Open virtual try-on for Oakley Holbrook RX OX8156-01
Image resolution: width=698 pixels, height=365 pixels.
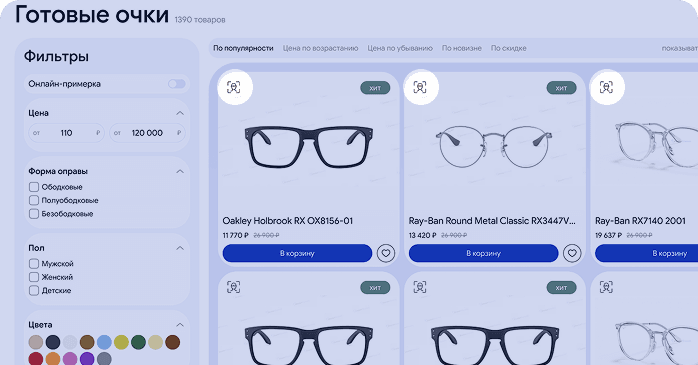click(x=234, y=87)
